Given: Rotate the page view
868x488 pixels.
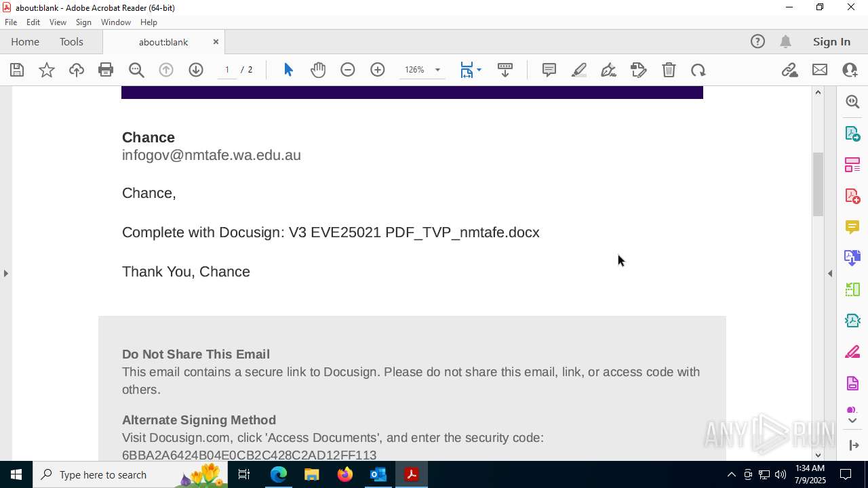Looking at the screenshot, I should pos(698,70).
